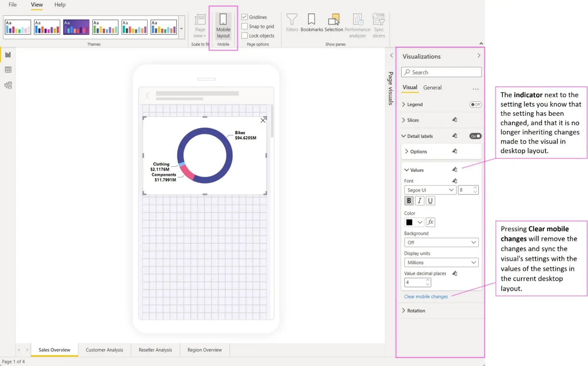Click the Clear mobile changes link
The width and height of the screenshot is (588, 366).
pos(426,297)
